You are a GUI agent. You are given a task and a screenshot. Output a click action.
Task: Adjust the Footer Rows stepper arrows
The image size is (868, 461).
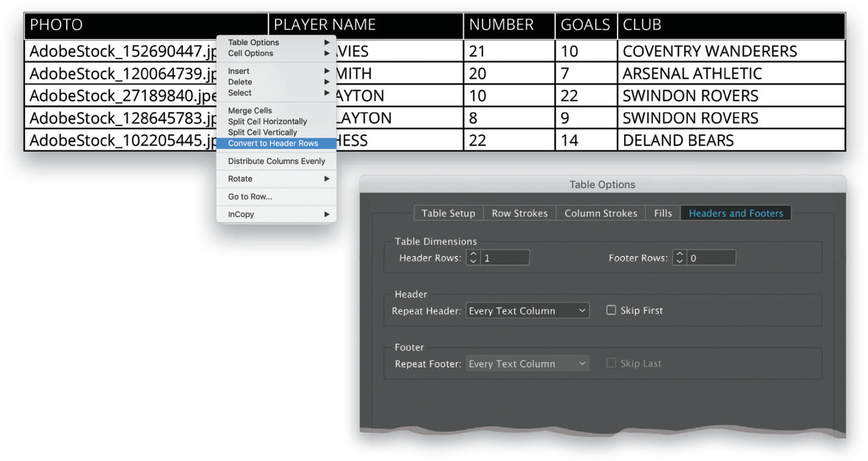[x=680, y=258]
